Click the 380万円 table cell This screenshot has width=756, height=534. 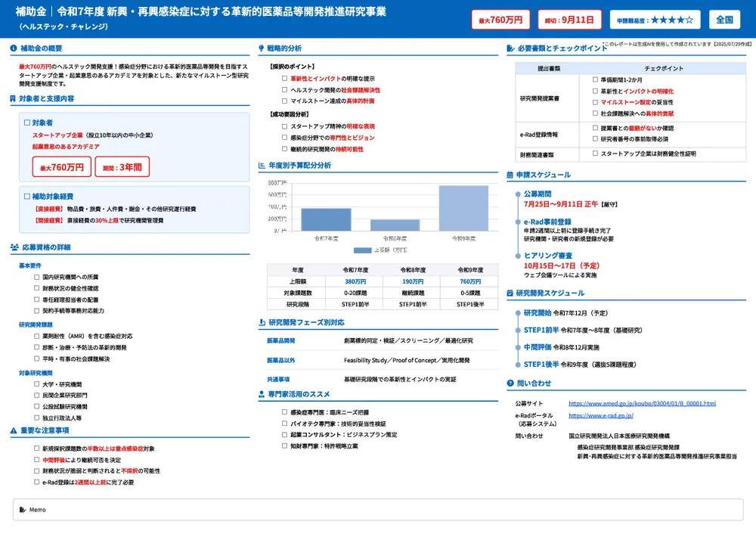(355, 281)
